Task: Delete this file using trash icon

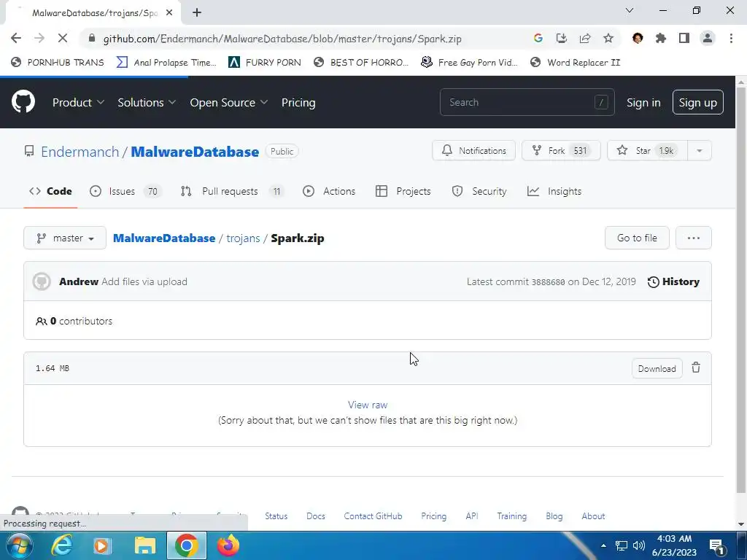Action: pyautogui.click(x=696, y=367)
